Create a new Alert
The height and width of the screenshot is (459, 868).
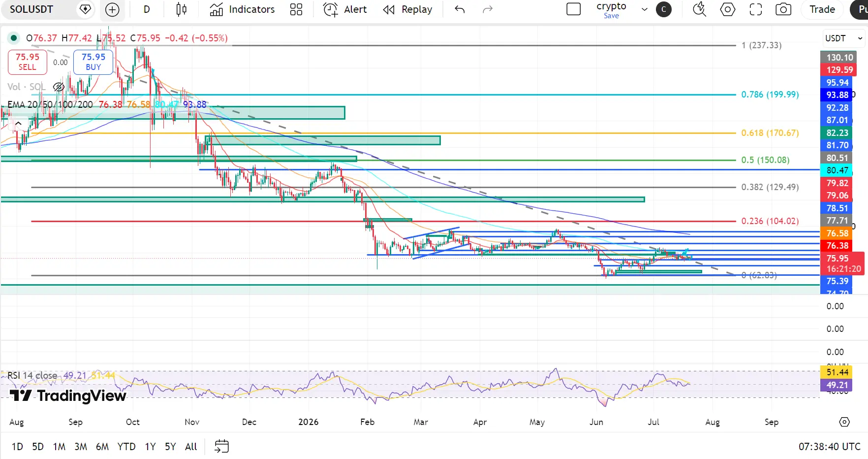pos(345,9)
